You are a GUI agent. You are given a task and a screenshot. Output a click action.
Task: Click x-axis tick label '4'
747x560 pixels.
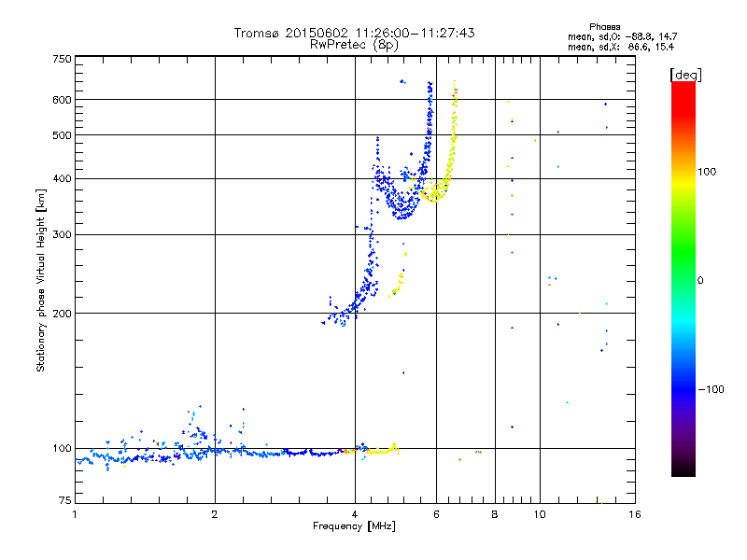(355, 514)
